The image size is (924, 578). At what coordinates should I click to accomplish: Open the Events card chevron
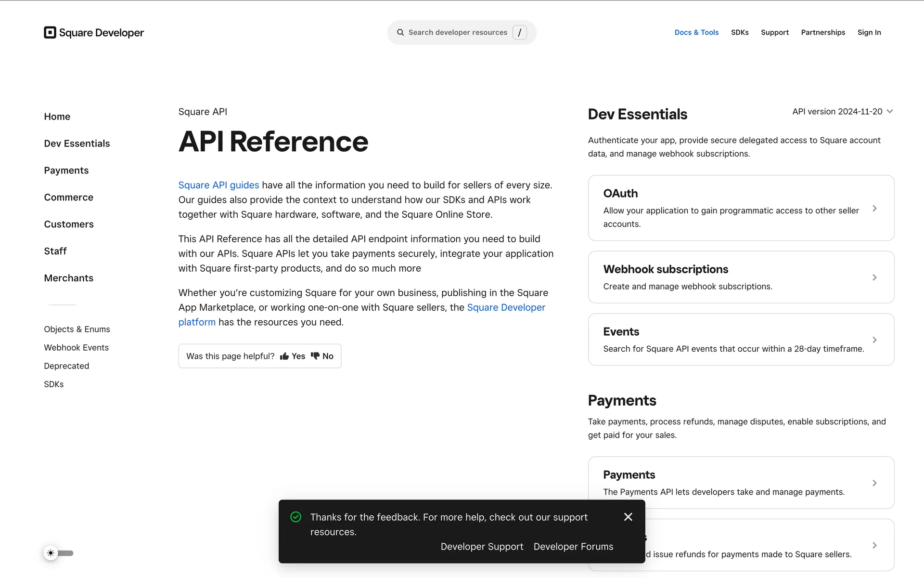(874, 340)
